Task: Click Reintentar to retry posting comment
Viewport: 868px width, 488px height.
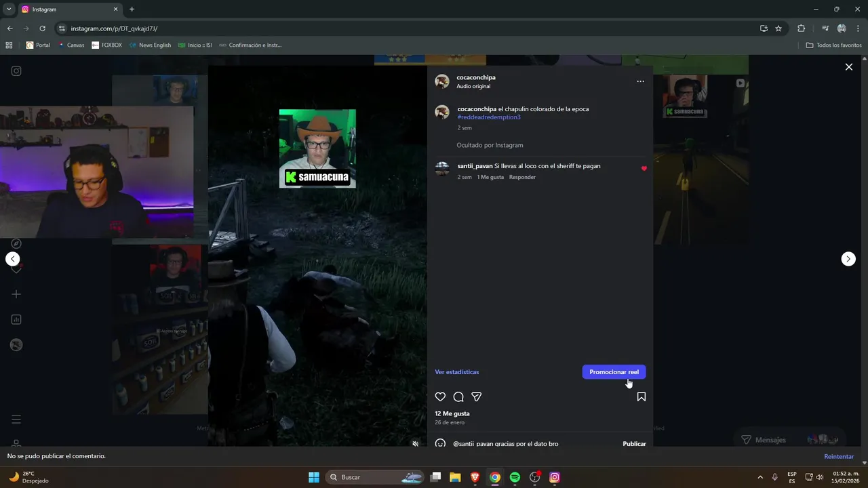Action: click(839, 456)
